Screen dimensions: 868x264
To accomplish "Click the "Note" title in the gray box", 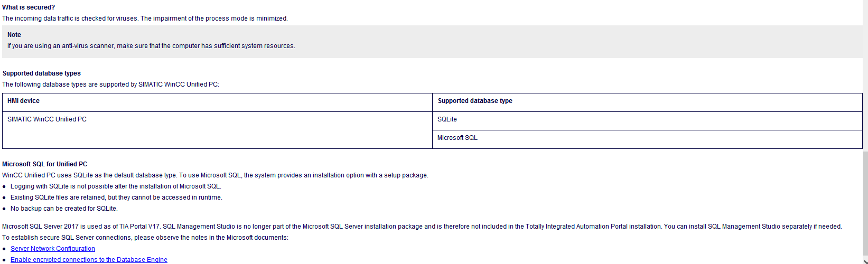I will coord(14,35).
